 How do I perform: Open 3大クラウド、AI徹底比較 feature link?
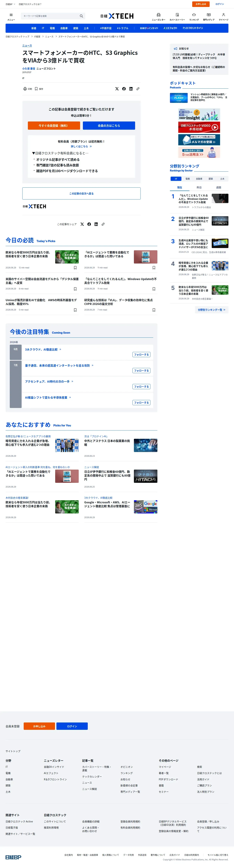tap(43, 349)
